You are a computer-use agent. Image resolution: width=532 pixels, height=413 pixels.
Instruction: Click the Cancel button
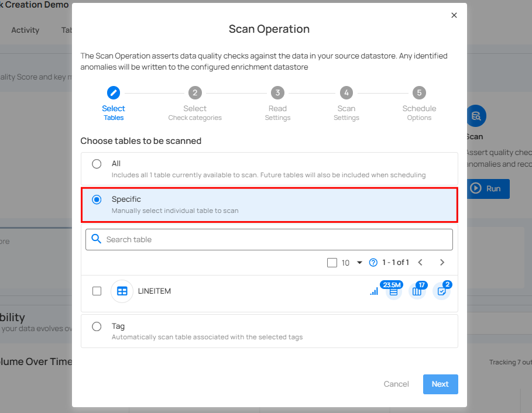[396, 384]
